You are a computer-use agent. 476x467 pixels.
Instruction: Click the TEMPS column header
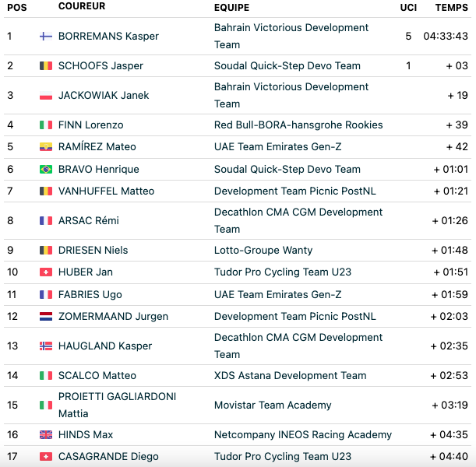pos(452,8)
